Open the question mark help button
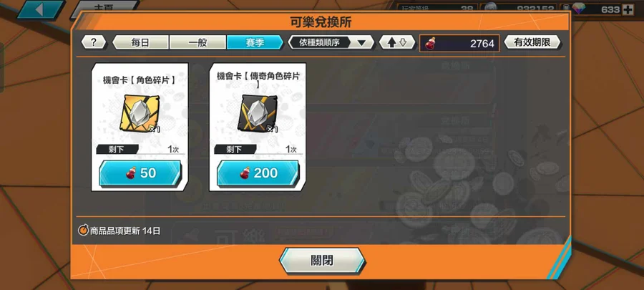 pos(94,42)
